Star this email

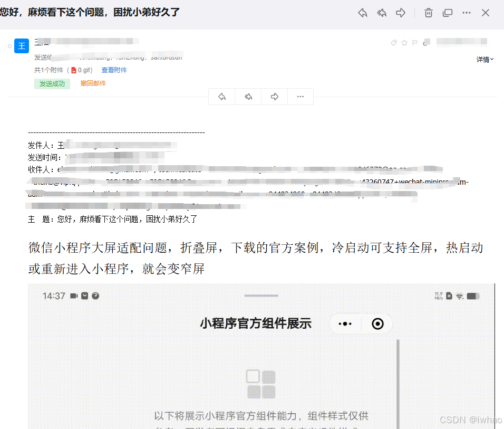click(404, 43)
